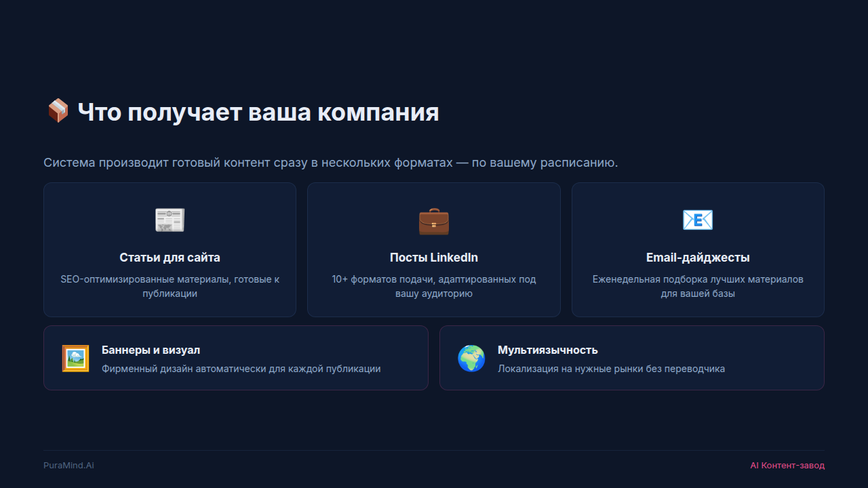Click the package box emoji in heading
This screenshot has width=868, height=488.
(x=58, y=111)
